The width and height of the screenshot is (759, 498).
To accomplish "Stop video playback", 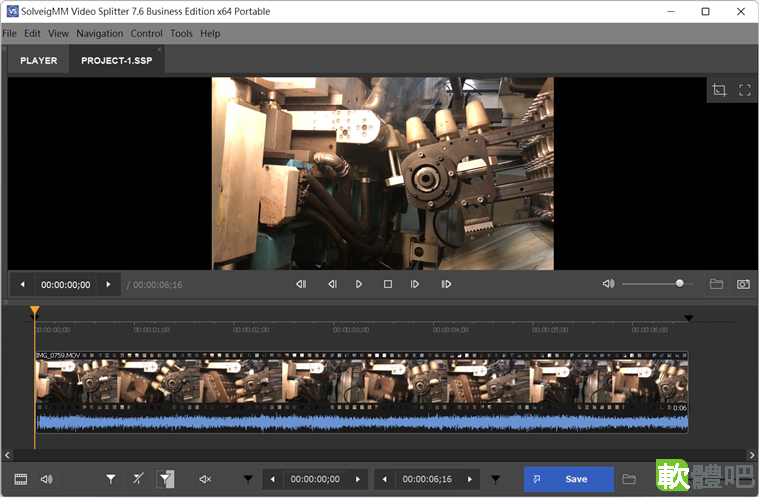I will pyautogui.click(x=388, y=284).
